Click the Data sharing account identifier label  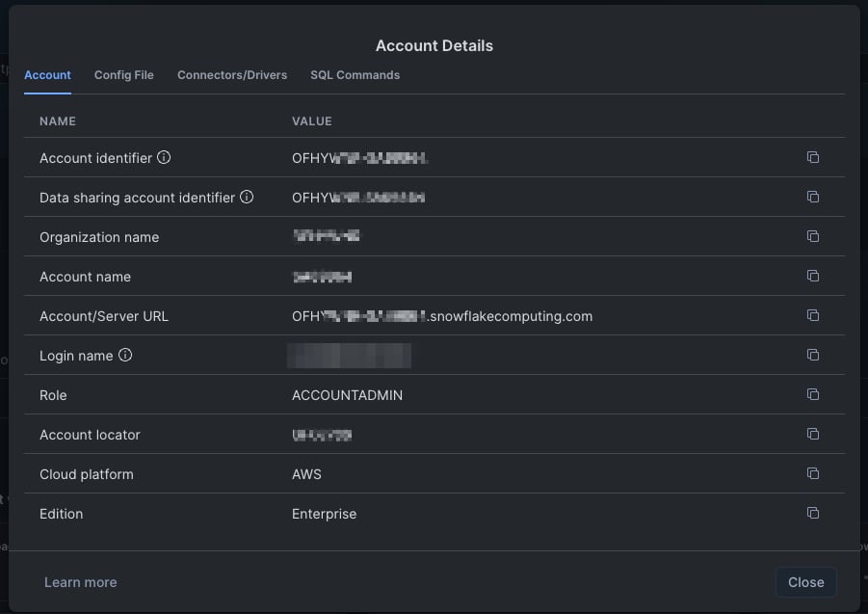tap(138, 198)
